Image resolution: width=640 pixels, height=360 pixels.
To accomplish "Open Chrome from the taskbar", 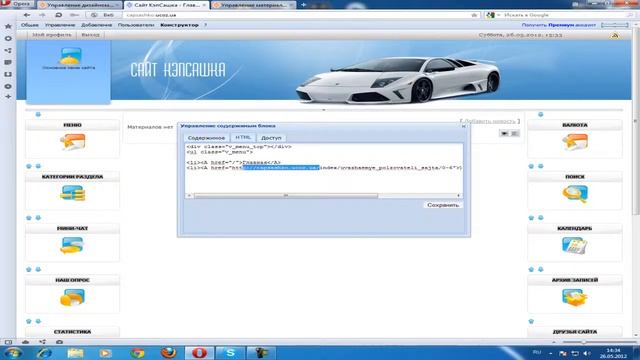I will point(138,353).
